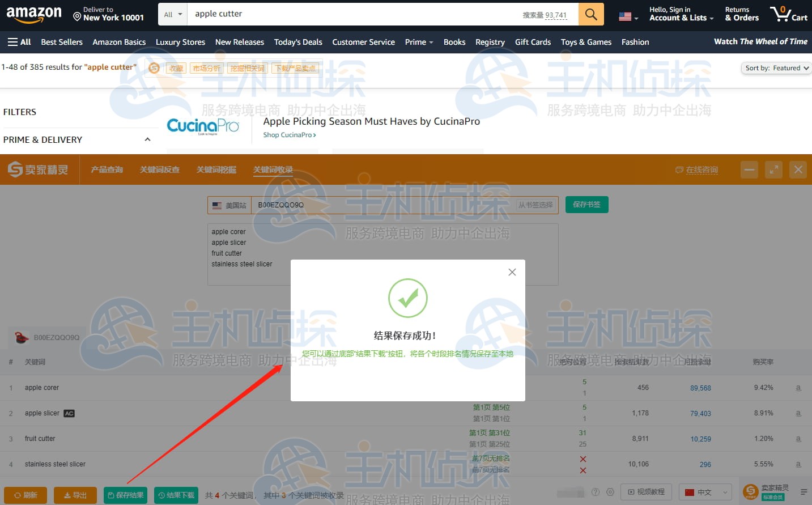Click the 保存书签 button
812x505 pixels.
pos(586,205)
